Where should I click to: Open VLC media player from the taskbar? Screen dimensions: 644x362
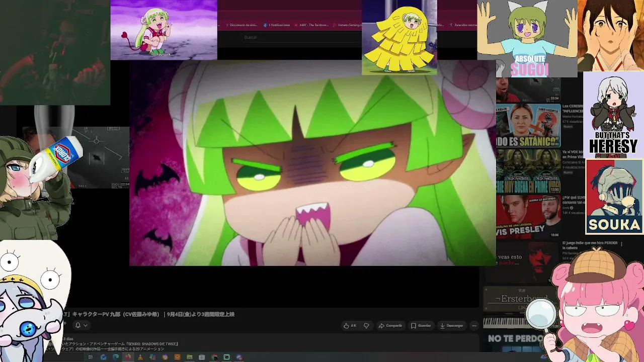pos(140,357)
